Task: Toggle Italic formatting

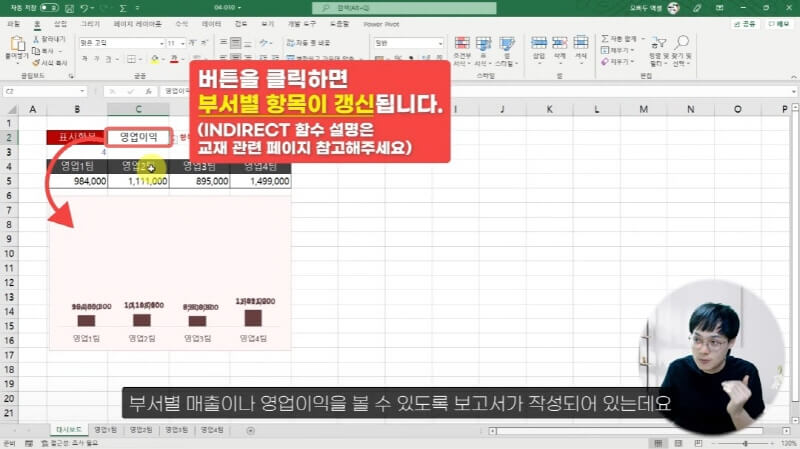Action: tap(96, 60)
